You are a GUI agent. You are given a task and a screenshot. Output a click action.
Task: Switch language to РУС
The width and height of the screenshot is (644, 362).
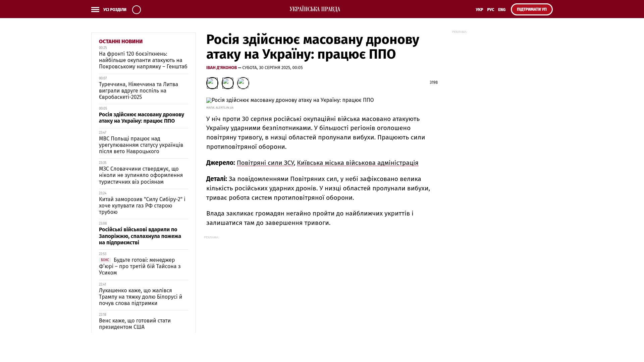pos(490,10)
